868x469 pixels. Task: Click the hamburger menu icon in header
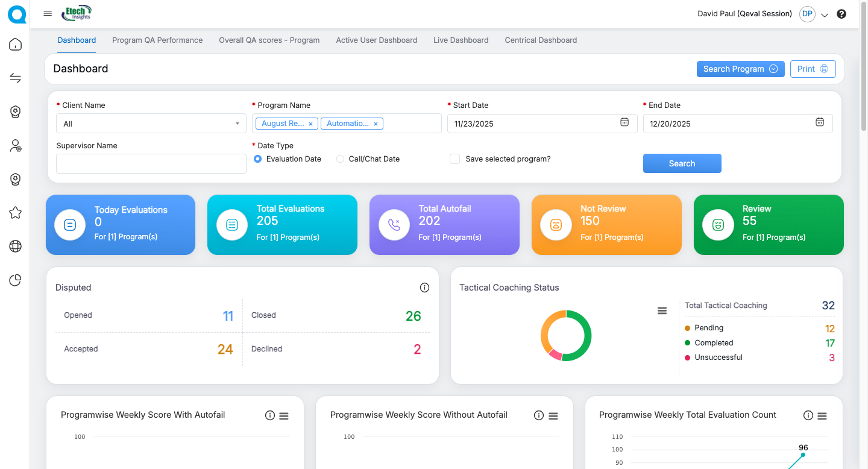click(48, 13)
